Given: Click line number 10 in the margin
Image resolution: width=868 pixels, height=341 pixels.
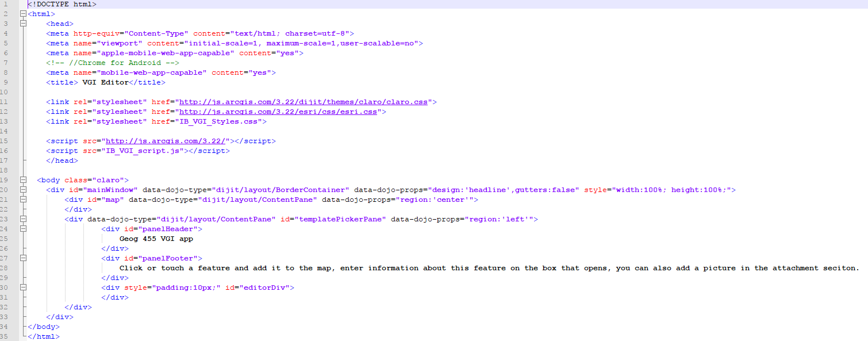Looking at the screenshot, I should coord(5,92).
